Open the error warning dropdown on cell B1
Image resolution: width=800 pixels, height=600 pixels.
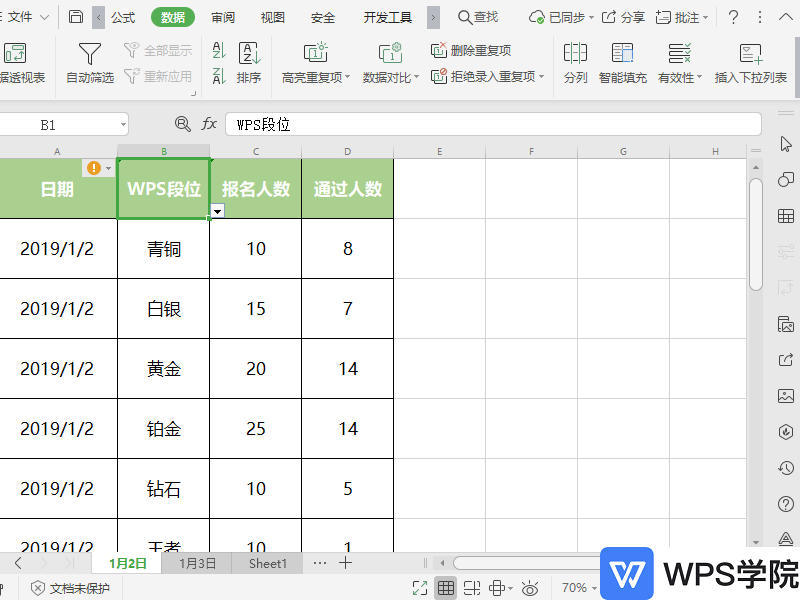coord(107,167)
